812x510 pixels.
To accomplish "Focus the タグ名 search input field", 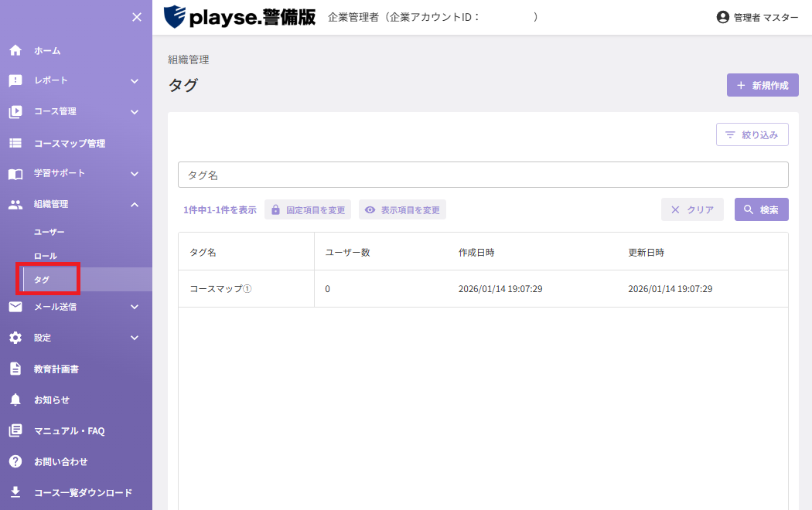I will click(483, 175).
